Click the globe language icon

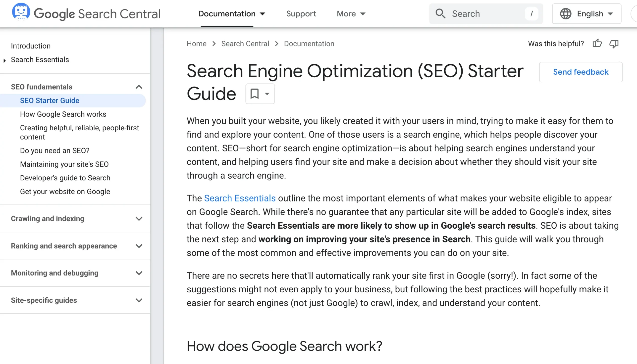(566, 14)
